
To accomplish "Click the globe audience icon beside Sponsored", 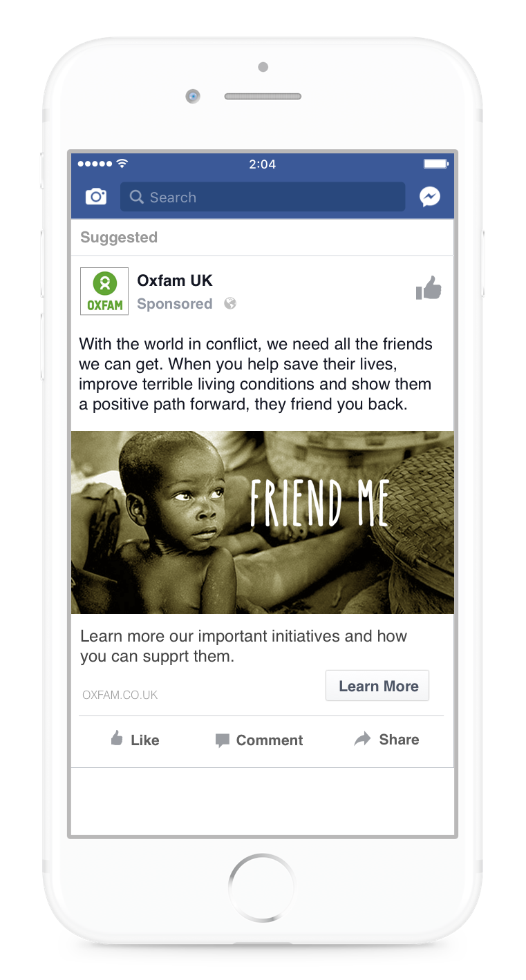I will 230,303.
